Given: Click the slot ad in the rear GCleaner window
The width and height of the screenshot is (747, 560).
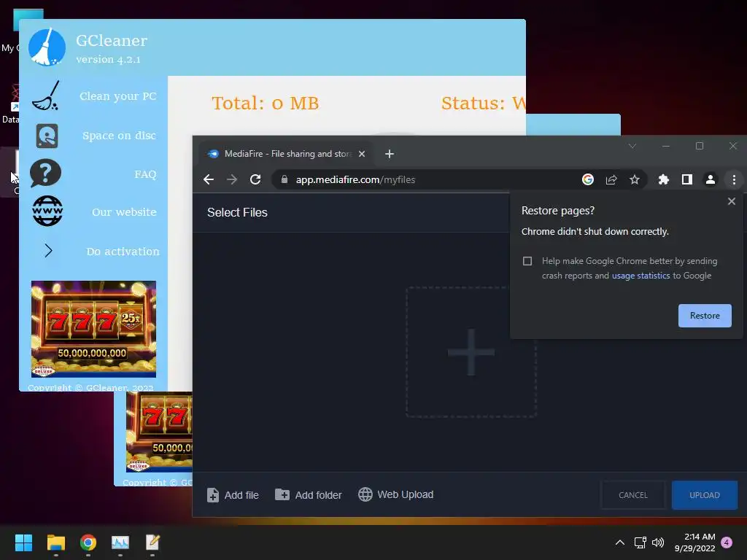Looking at the screenshot, I should (x=159, y=432).
